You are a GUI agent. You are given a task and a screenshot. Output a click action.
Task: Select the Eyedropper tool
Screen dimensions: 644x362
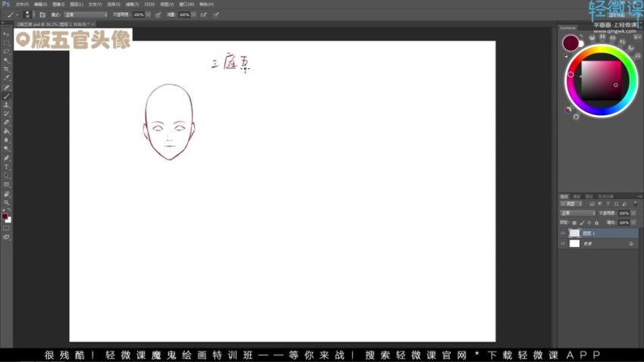pyautogui.click(x=6, y=78)
